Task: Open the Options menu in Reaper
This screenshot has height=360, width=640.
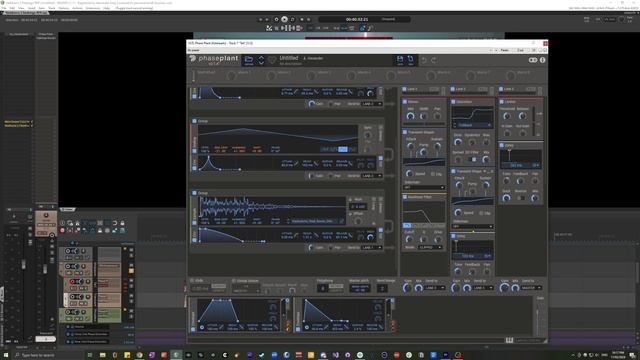Action: point(64,8)
